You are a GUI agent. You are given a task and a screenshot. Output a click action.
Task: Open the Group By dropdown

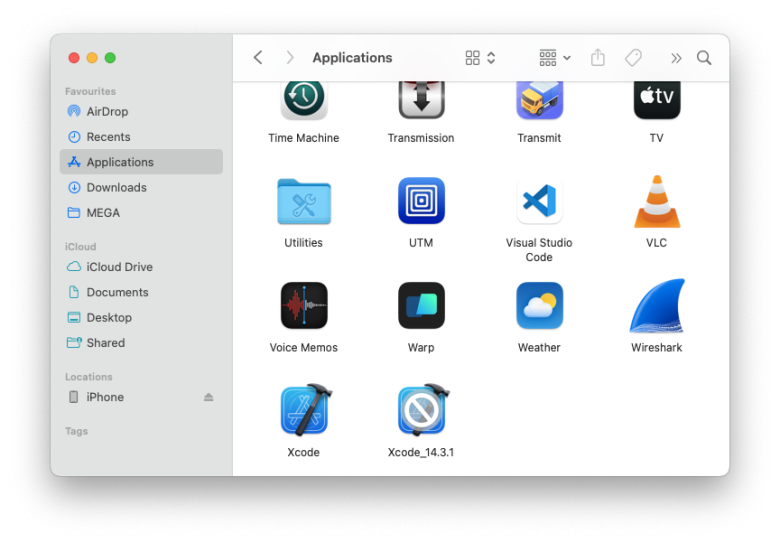point(555,58)
